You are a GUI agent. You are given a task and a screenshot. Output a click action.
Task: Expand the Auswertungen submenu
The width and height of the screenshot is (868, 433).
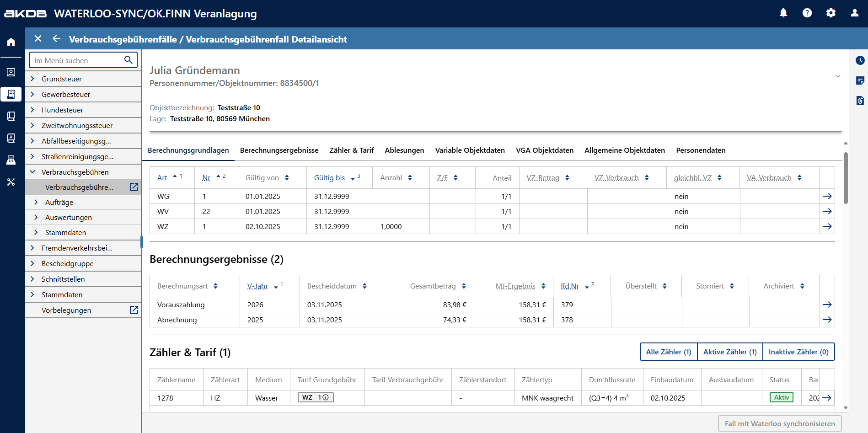[36, 217]
